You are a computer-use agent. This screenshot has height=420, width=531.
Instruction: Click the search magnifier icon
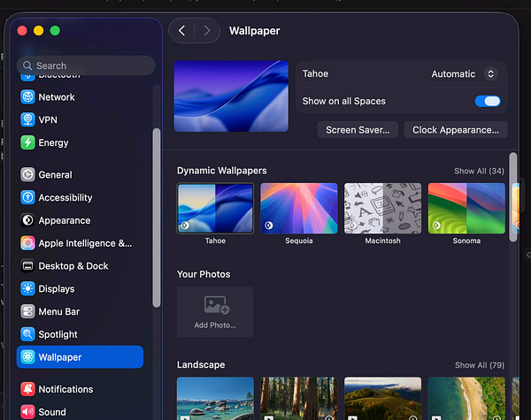[27, 65]
